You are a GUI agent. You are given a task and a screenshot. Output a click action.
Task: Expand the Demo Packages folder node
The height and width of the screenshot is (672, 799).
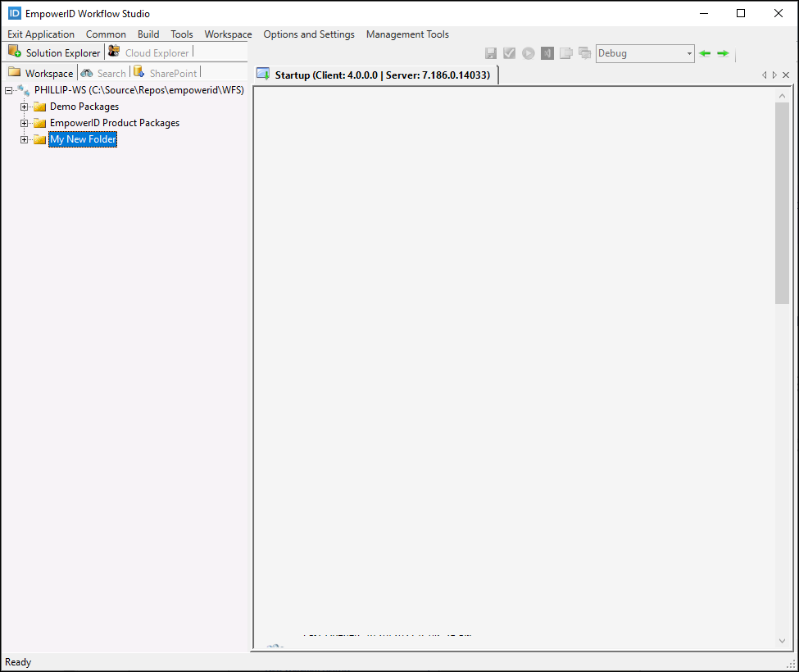pyautogui.click(x=25, y=107)
